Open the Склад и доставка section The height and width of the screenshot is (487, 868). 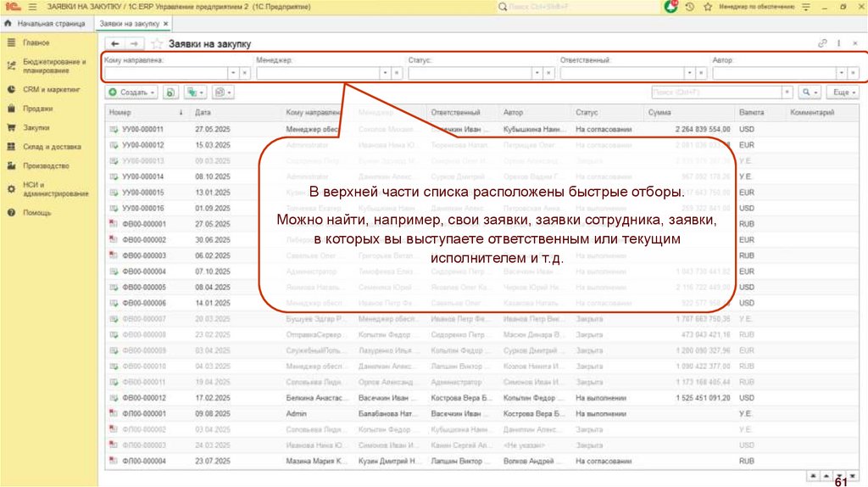click(52, 146)
